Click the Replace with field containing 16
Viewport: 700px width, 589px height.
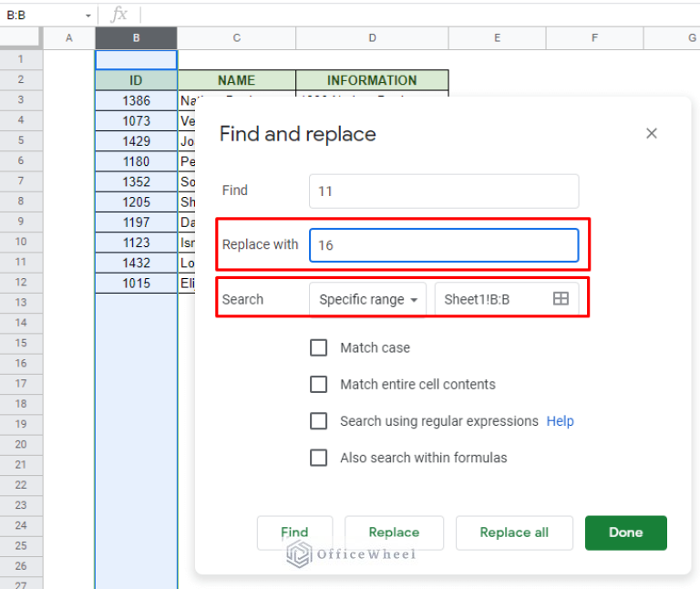tap(444, 245)
